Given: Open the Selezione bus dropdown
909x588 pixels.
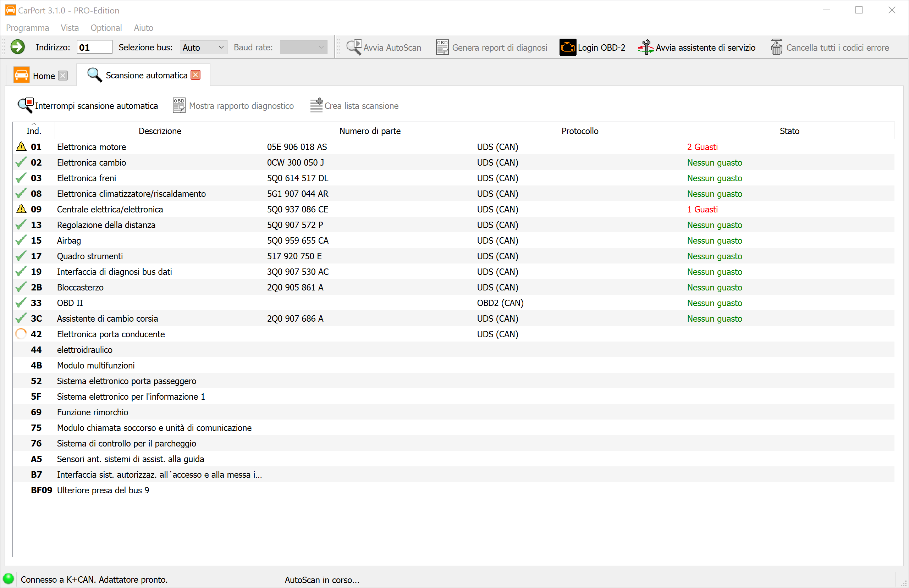Looking at the screenshot, I should (203, 48).
